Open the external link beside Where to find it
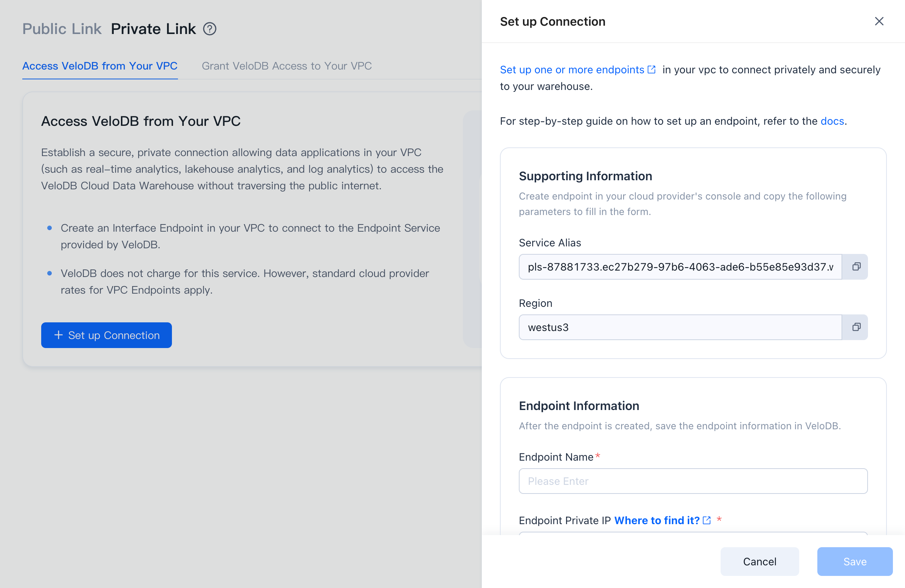Viewport: 905px width, 588px height. [706, 520]
